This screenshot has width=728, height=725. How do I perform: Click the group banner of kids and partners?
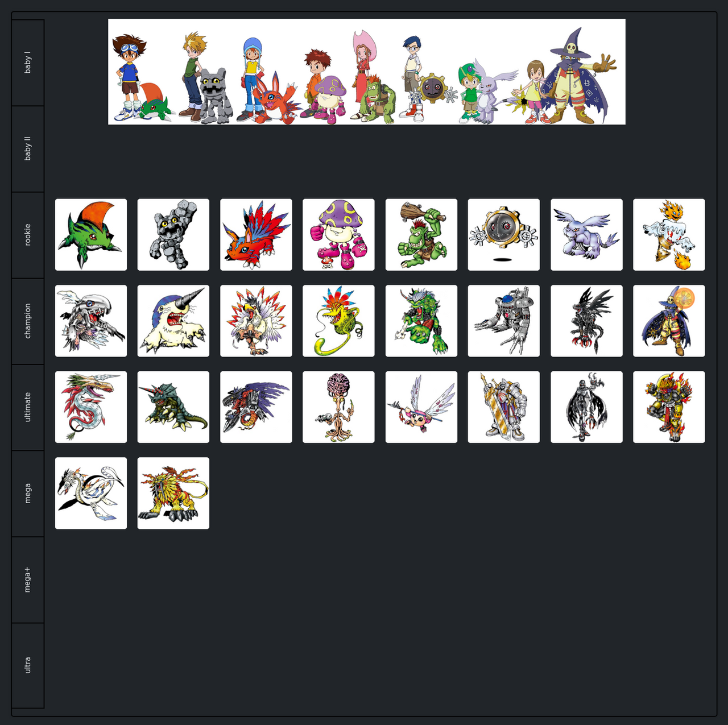[x=367, y=72]
